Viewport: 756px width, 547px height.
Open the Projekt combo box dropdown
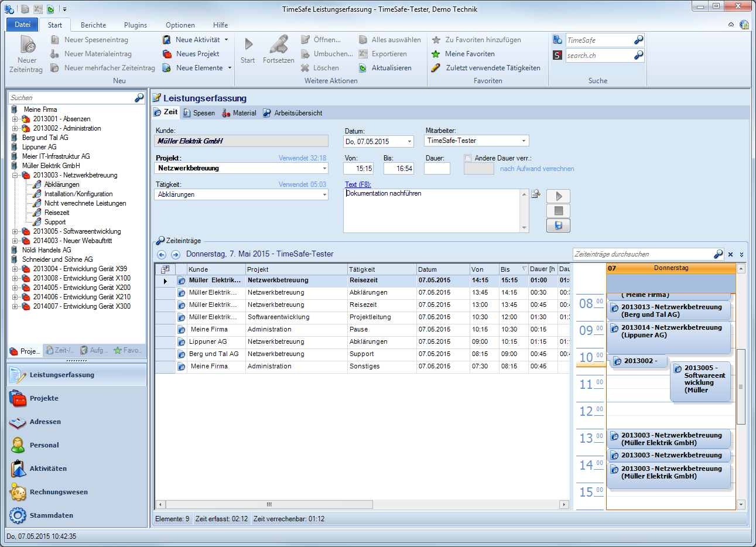[x=324, y=168]
